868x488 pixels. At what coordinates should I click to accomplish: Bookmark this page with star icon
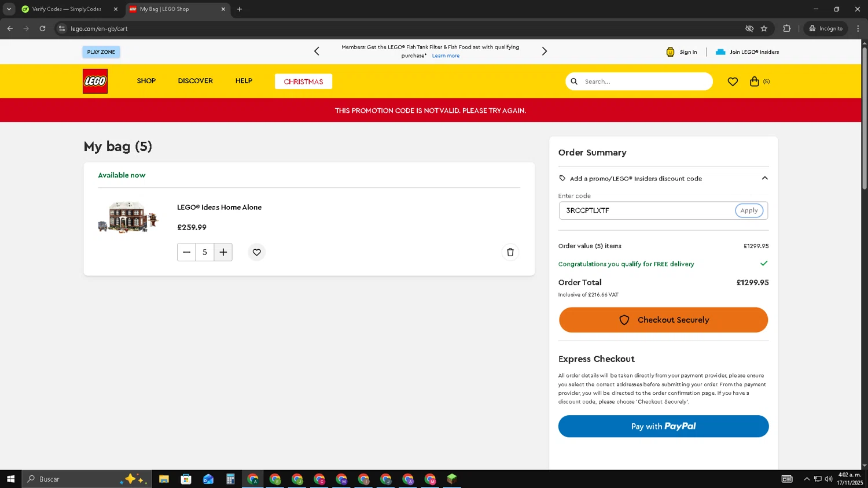pyautogui.click(x=764, y=28)
